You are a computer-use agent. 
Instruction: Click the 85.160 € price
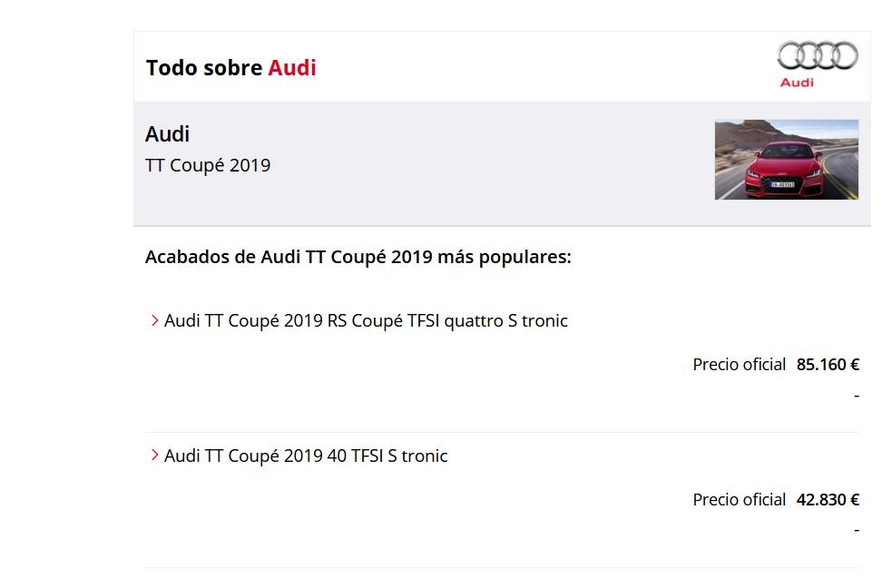click(828, 364)
